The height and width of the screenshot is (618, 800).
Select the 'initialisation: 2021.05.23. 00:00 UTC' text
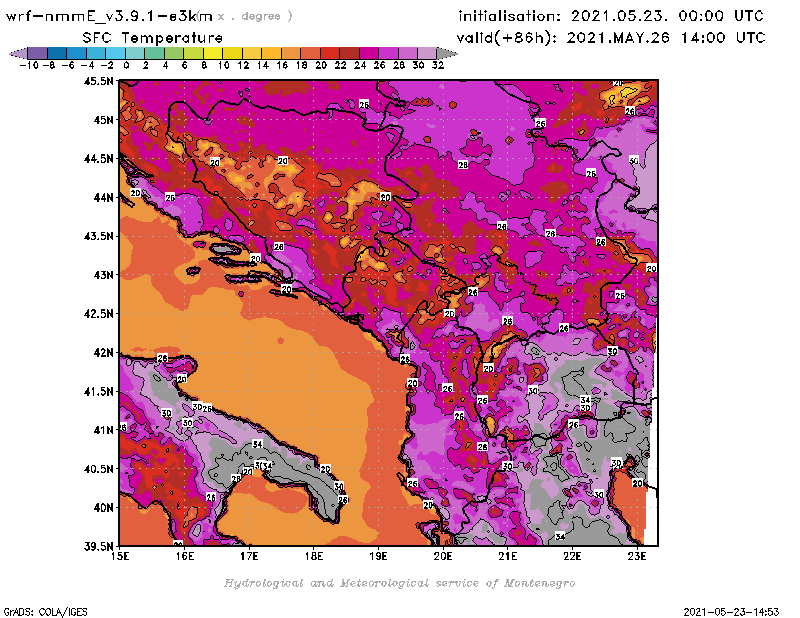point(611,16)
